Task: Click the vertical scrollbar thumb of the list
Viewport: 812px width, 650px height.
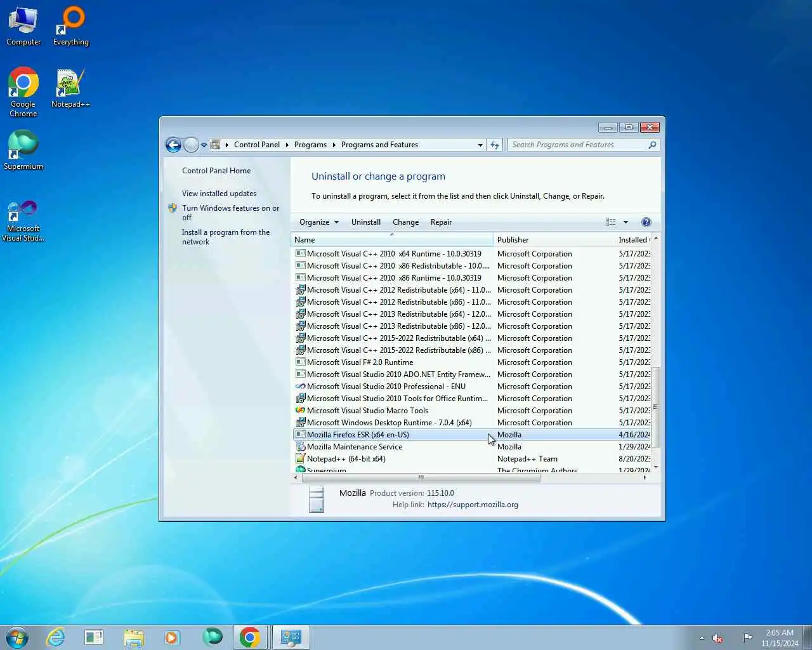Action: (656, 407)
